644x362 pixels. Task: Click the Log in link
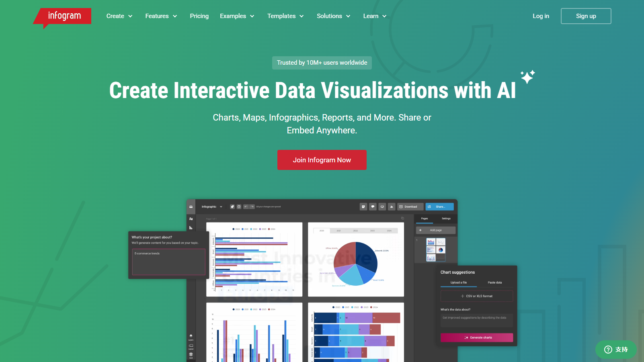(x=541, y=16)
